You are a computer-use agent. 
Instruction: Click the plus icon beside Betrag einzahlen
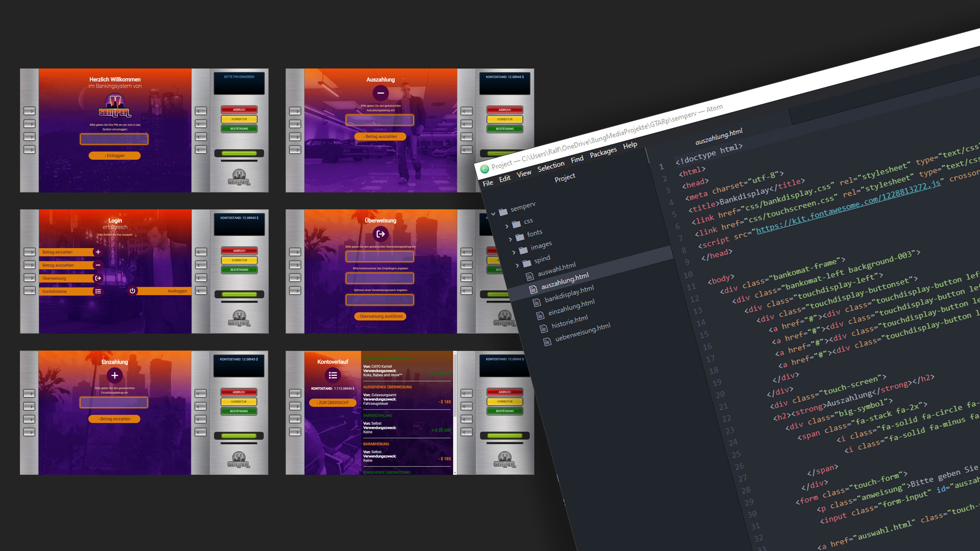click(98, 252)
